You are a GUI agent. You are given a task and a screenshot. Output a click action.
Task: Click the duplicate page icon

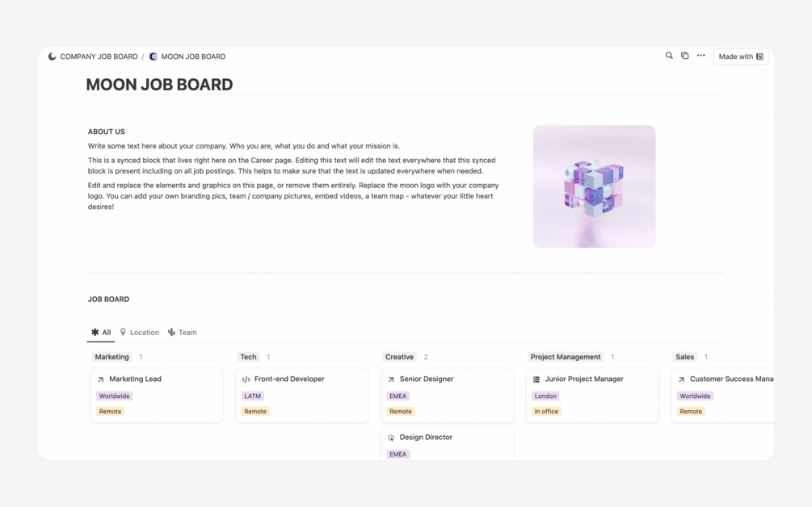[x=684, y=56]
